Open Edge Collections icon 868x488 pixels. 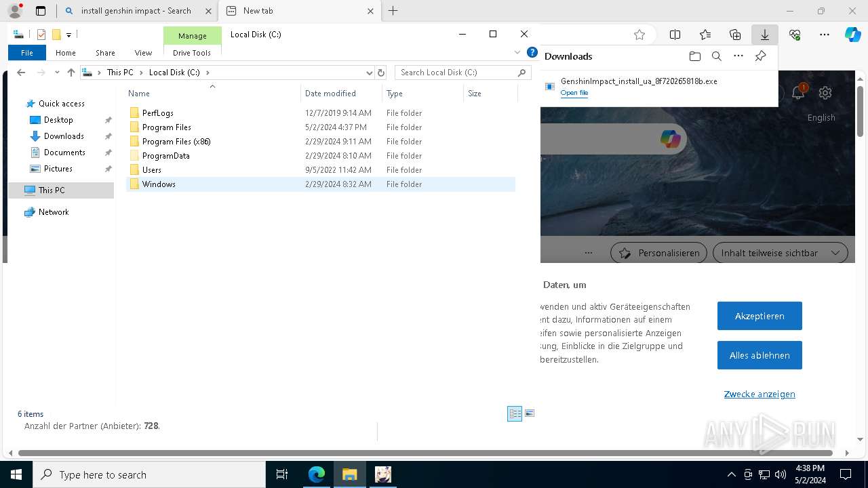tap(735, 35)
